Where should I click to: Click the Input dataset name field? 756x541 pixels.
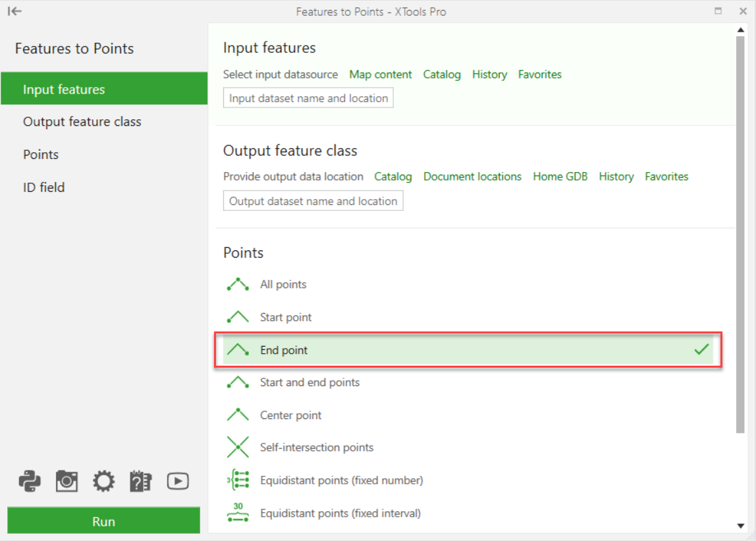click(308, 98)
